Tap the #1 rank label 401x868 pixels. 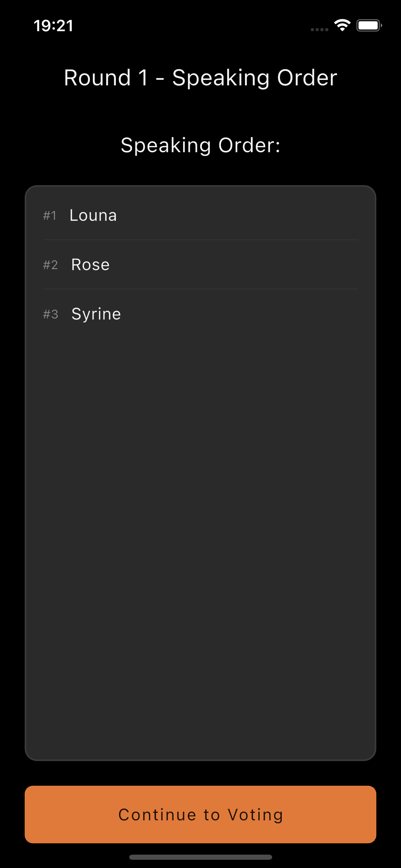click(50, 216)
